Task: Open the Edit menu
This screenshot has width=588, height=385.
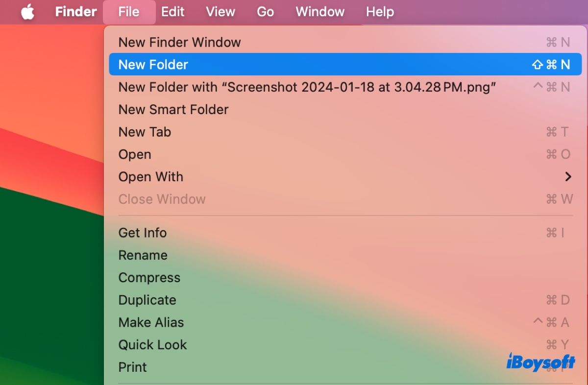Action: [x=173, y=12]
